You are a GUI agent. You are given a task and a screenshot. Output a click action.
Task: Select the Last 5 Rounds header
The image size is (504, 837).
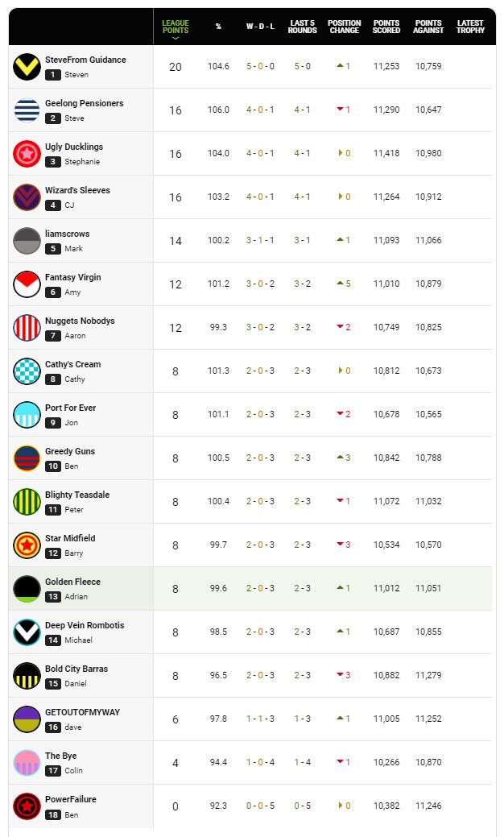coord(303,27)
